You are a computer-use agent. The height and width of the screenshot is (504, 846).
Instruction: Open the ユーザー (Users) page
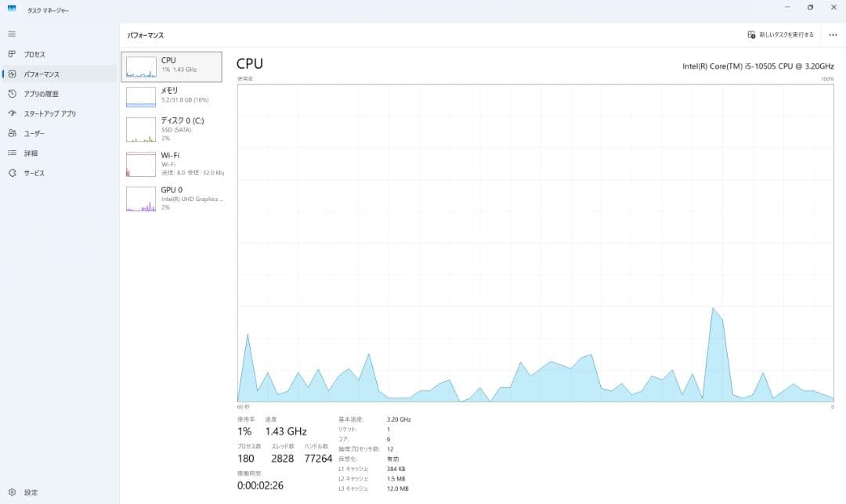pos(33,133)
